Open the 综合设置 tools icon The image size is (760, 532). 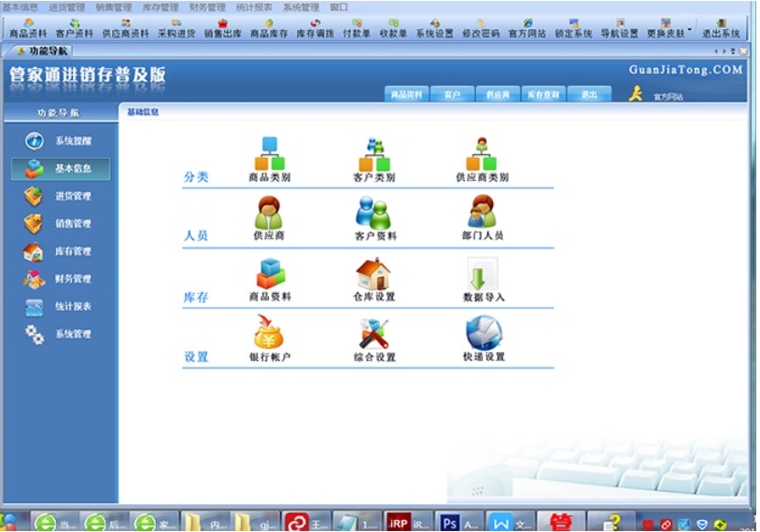pyautogui.click(x=374, y=339)
